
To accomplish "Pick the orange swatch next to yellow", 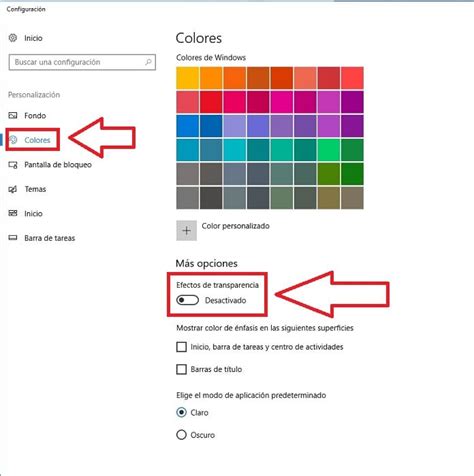I will (x=211, y=78).
